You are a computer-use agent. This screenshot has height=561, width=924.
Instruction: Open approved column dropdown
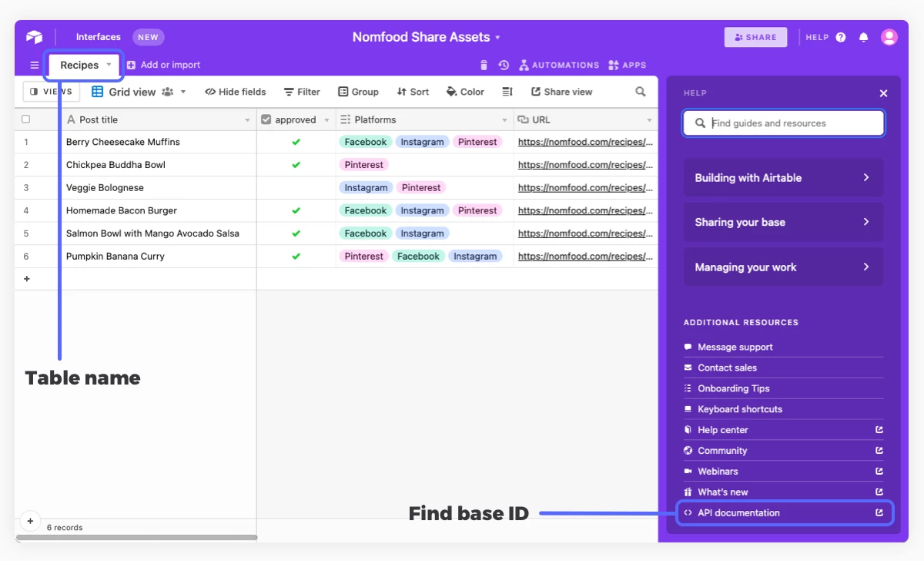click(x=327, y=120)
